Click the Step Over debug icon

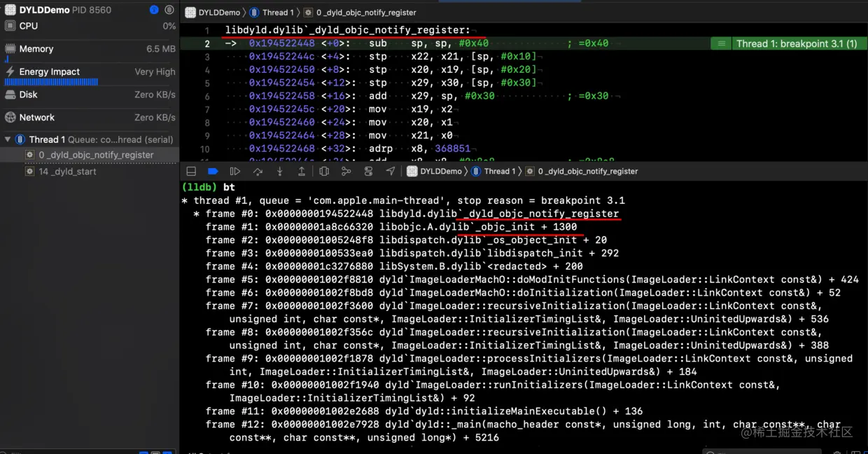258,171
